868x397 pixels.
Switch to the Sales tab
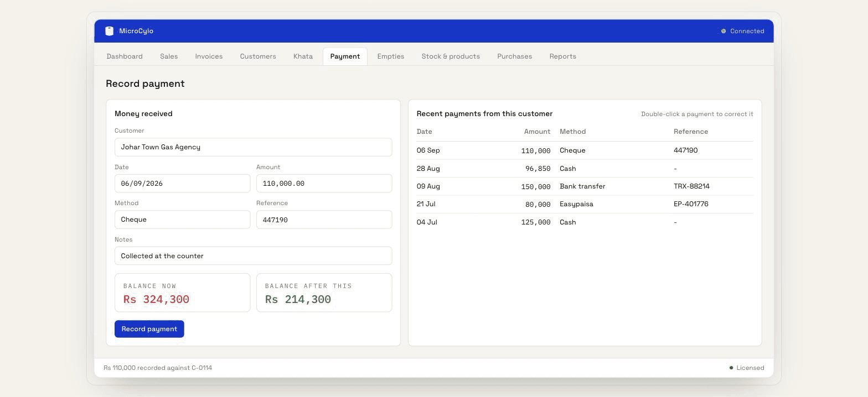(x=169, y=56)
